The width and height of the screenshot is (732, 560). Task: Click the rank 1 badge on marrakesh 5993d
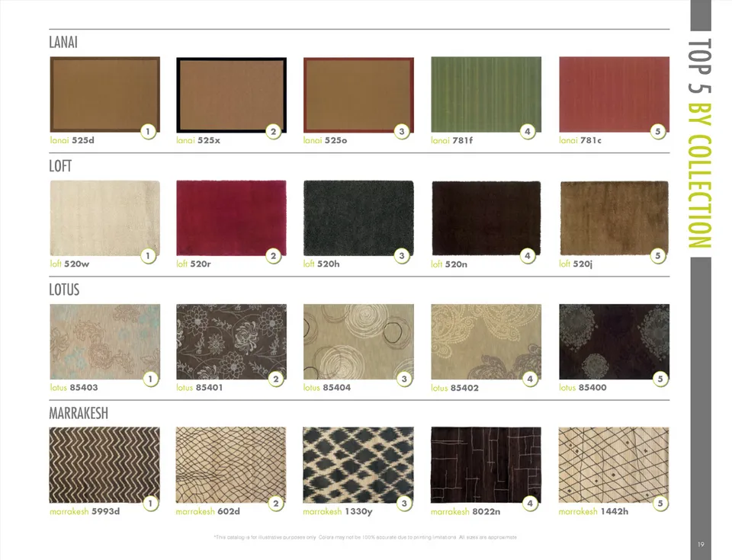150,503
